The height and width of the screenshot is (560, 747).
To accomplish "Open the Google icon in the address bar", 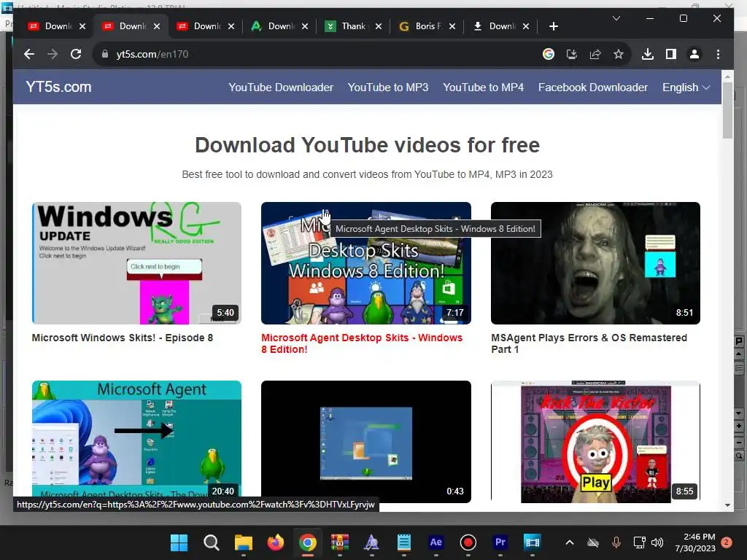I will [x=549, y=54].
